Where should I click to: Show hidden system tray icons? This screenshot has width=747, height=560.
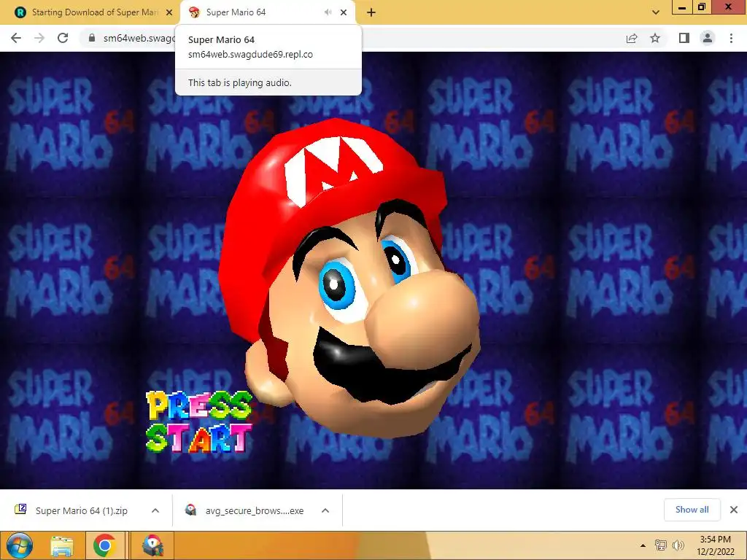643,545
